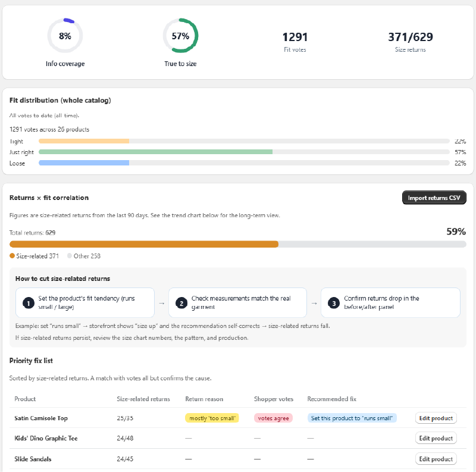This screenshot has width=476, height=472.
Task: Click the 57% True to size ring
Action: tap(180, 36)
